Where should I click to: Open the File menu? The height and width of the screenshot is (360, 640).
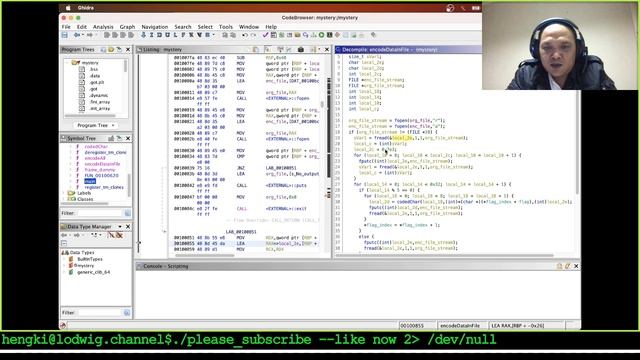pyautogui.click(x=66, y=27)
